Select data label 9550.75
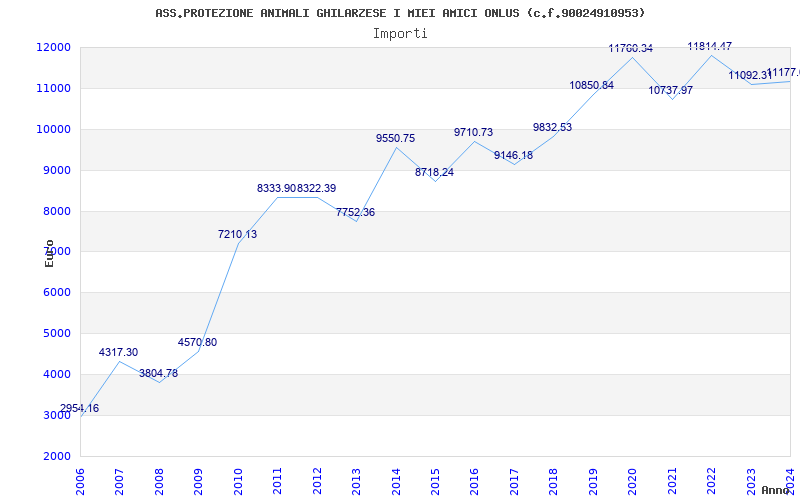 [396, 138]
